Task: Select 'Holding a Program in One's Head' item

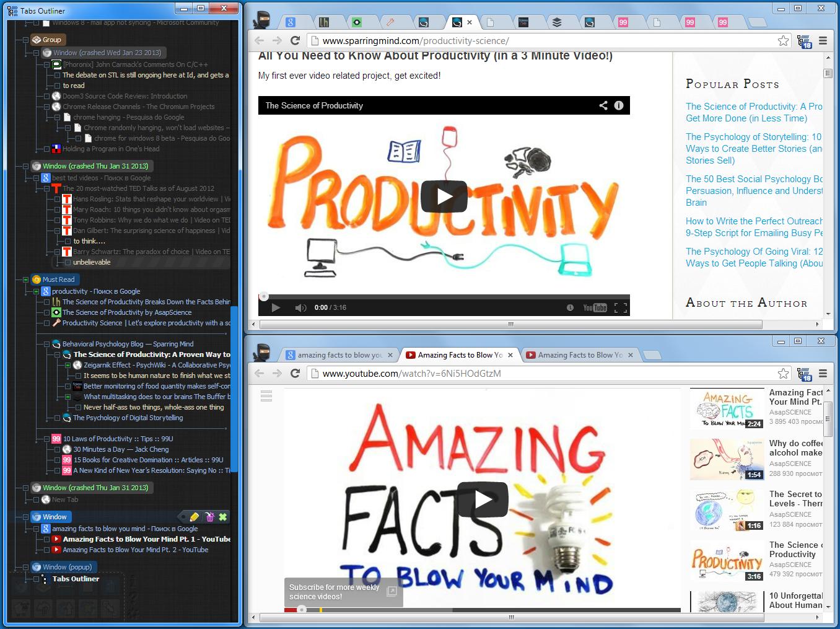Action: pos(111,149)
